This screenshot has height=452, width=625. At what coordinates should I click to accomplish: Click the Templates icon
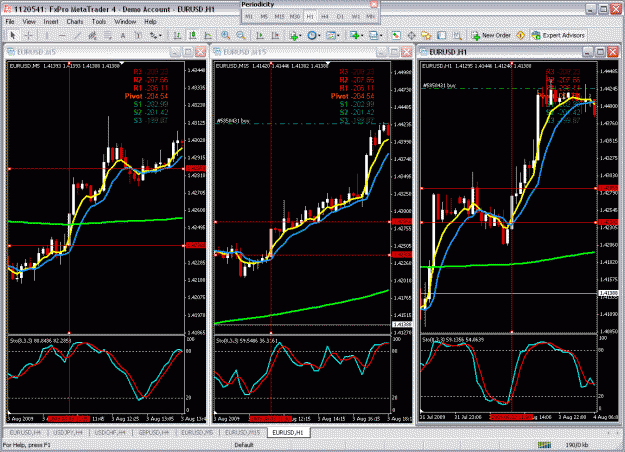pyautogui.click(x=330, y=35)
